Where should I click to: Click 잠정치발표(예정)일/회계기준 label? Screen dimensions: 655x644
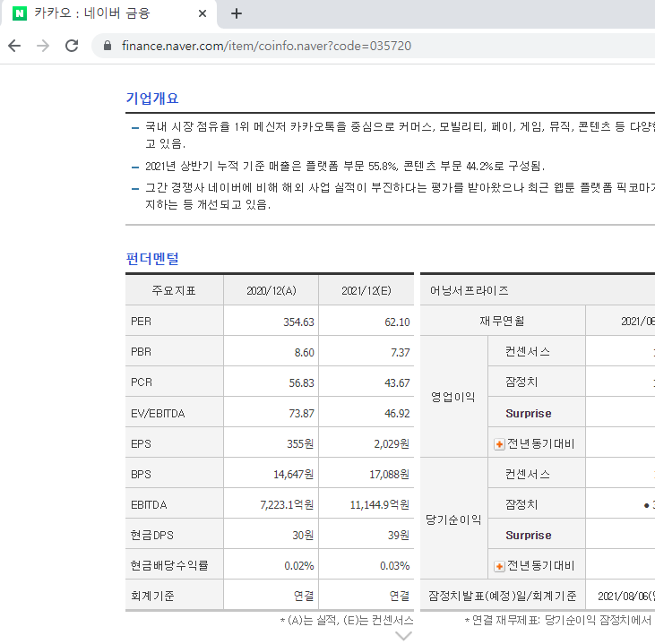503,596
